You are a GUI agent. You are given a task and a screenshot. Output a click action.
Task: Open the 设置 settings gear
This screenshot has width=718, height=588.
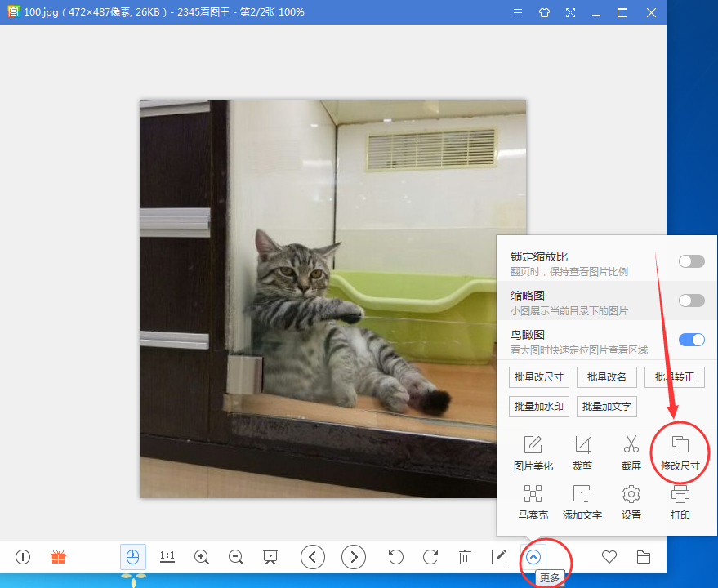631,501
